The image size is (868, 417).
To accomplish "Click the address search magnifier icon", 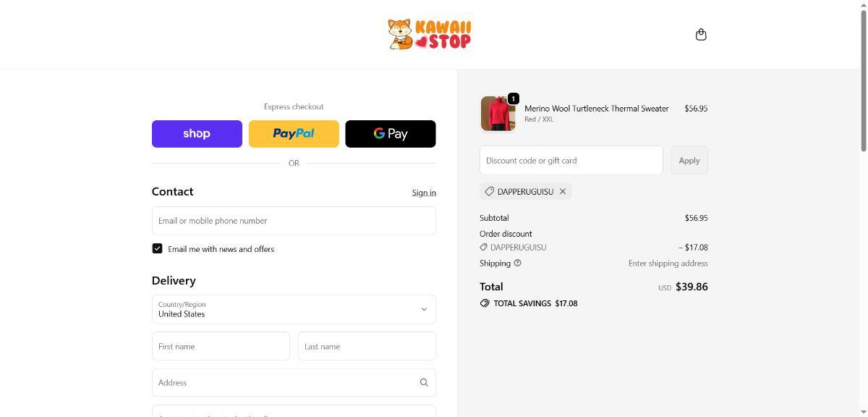I will [x=424, y=383].
